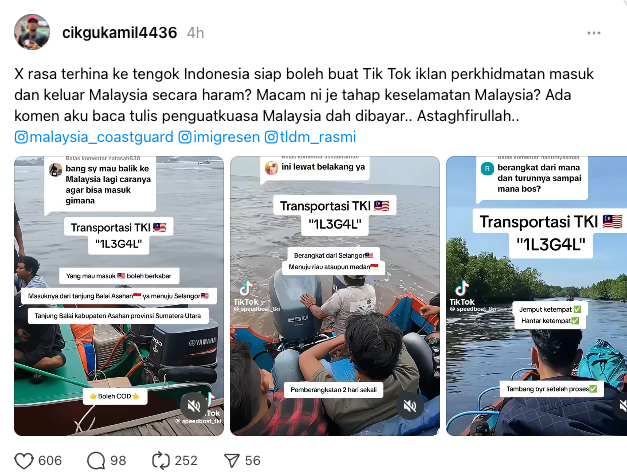Share the post with the paper plane icon
This screenshot has width=627, height=472.
tap(232, 461)
